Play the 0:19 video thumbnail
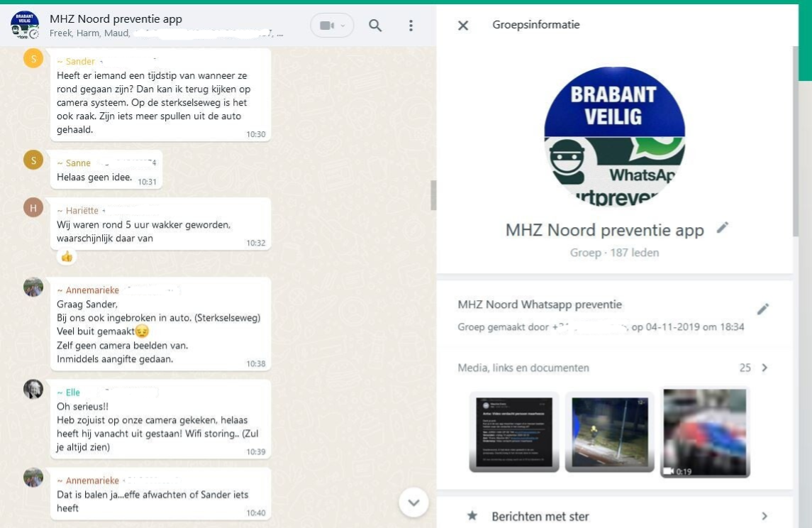 point(705,432)
